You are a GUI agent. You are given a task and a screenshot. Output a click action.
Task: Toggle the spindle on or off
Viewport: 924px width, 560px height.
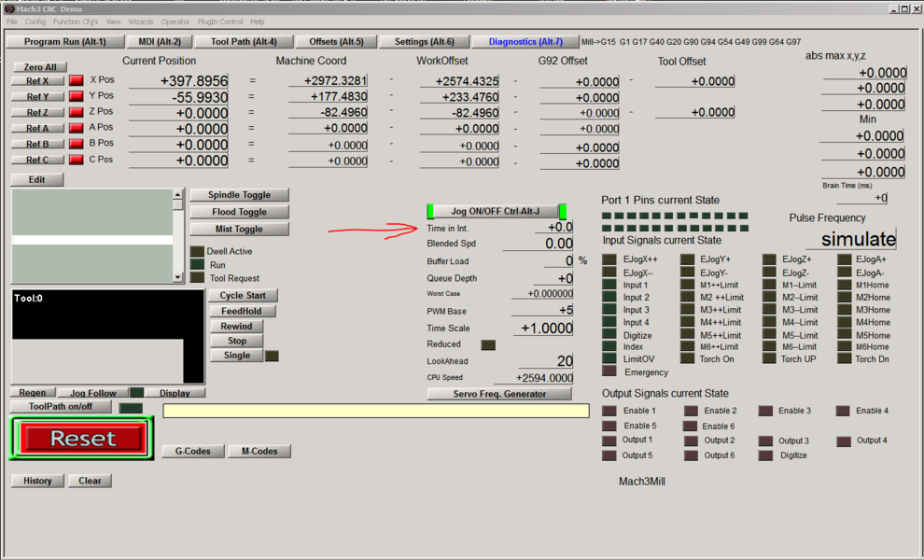coord(239,195)
